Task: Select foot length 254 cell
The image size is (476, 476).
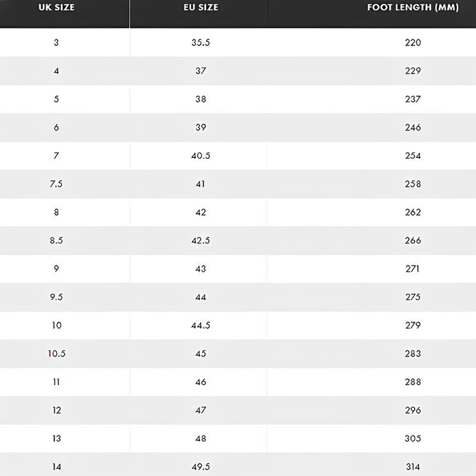Action: coord(412,156)
